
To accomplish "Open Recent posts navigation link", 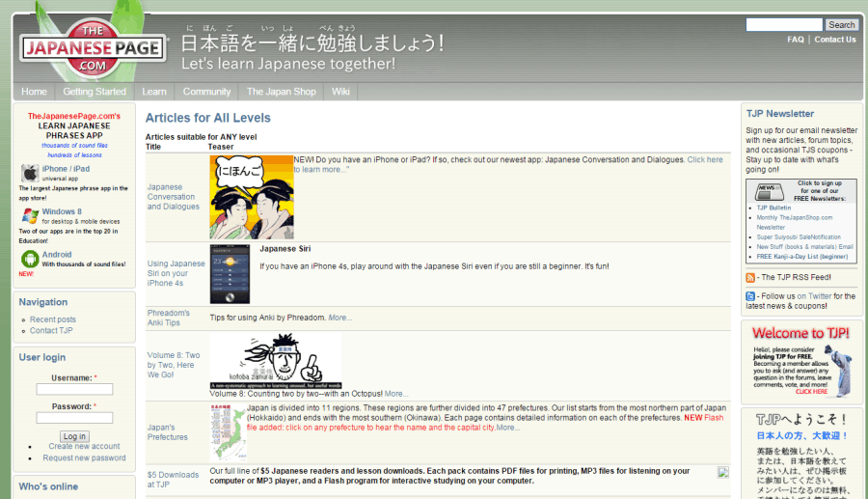I will [53, 319].
